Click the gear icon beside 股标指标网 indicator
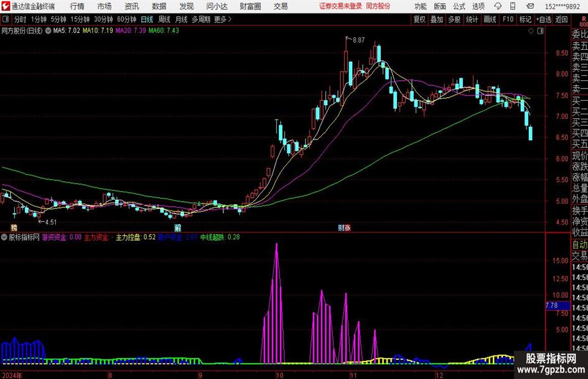Viewport: 588px width, 379px height. click(x=4, y=237)
